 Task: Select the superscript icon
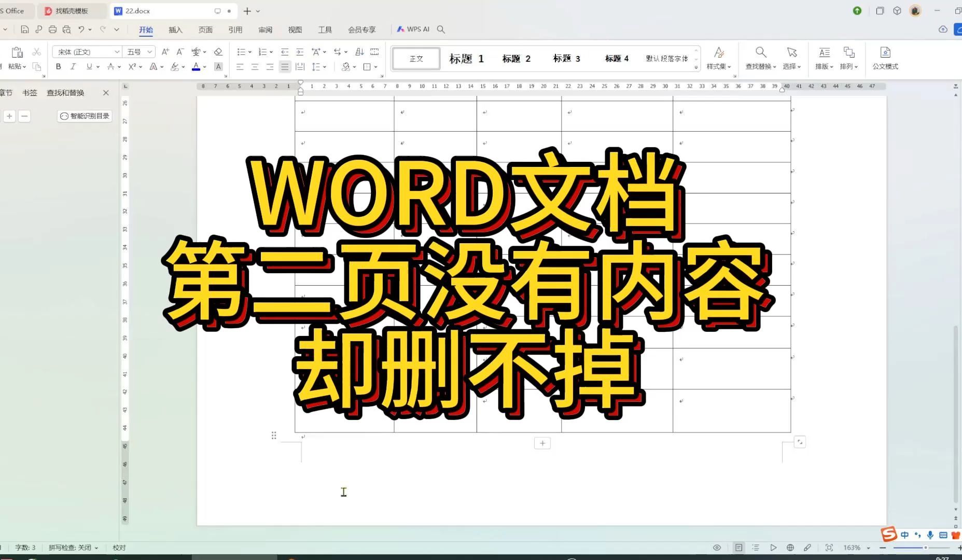click(x=133, y=66)
